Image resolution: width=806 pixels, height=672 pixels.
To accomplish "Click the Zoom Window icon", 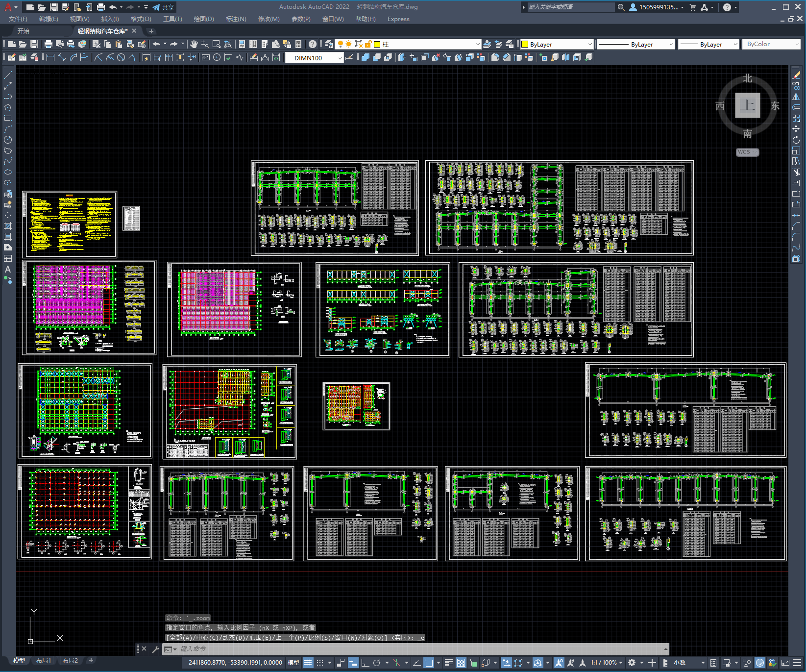I will coord(217,44).
